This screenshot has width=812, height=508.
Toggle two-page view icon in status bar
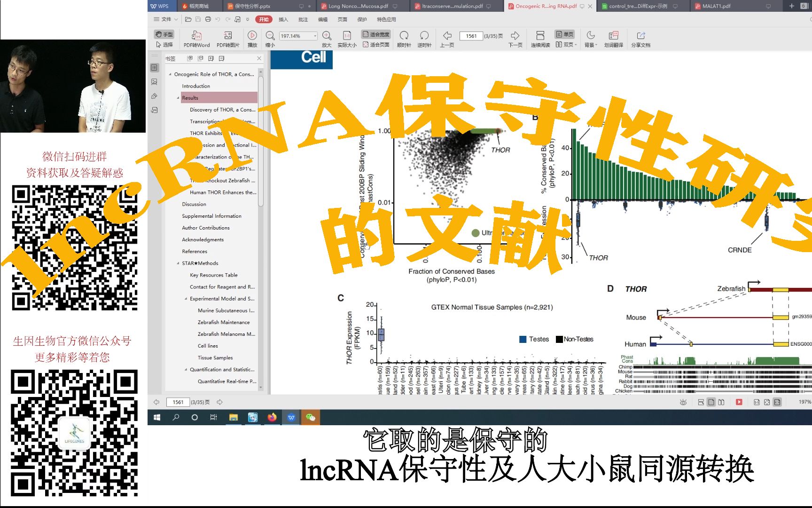tap(721, 402)
